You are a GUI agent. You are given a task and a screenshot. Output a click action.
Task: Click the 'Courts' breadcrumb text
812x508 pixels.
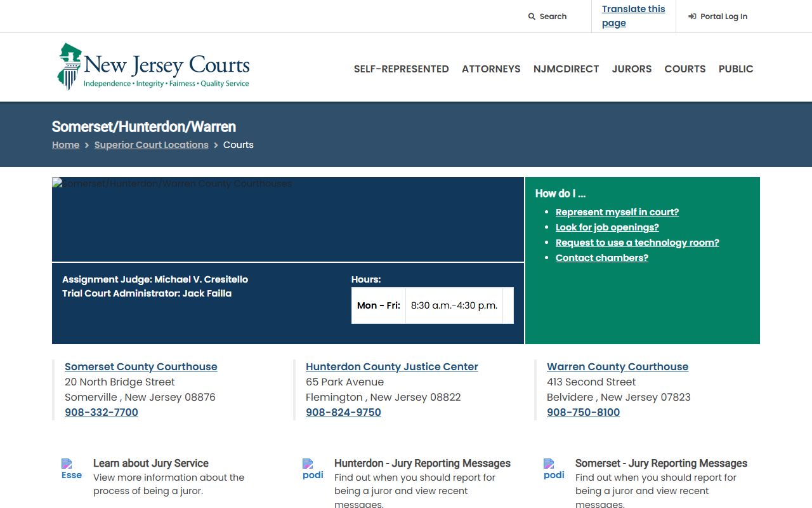click(x=239, y=145)
